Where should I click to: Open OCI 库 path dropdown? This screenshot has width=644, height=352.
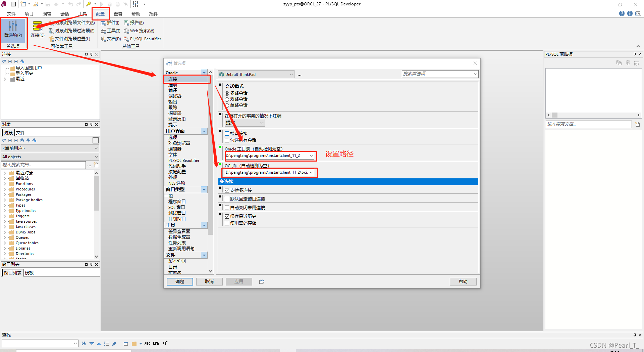311,172
